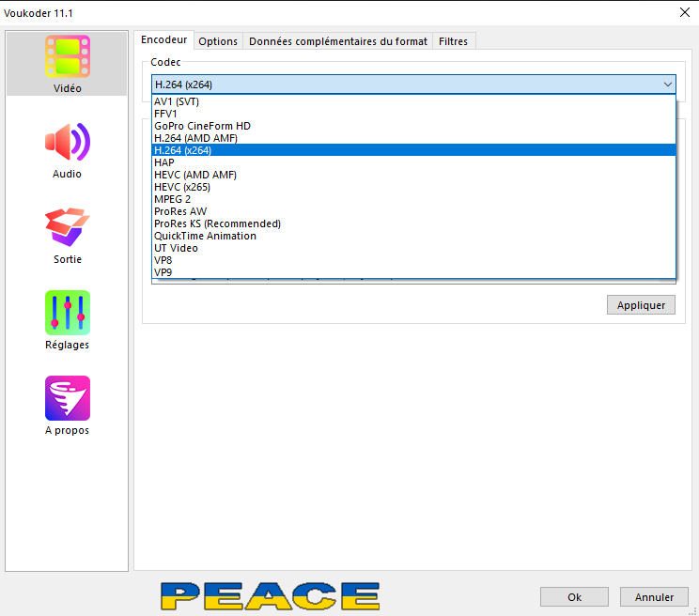
Task: Click the PEACE banner image
Action: pyautogui.click(x=271, y=596)
